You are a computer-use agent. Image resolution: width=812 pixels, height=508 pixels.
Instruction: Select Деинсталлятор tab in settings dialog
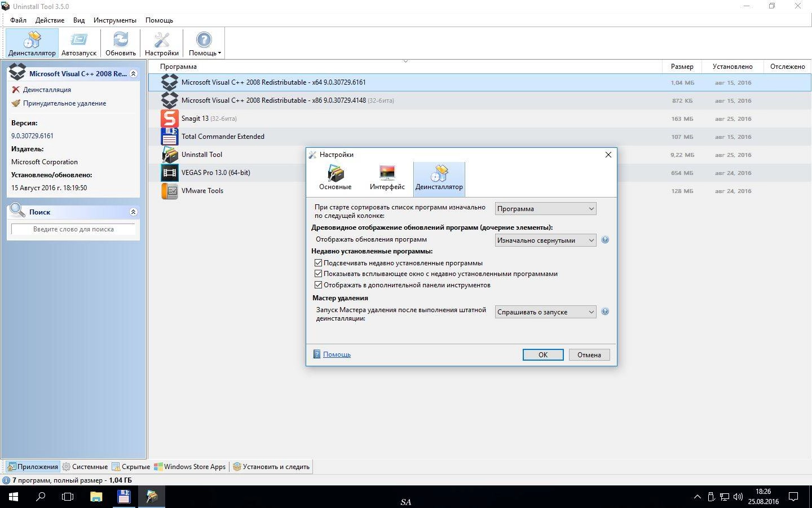tap(439, 178)
